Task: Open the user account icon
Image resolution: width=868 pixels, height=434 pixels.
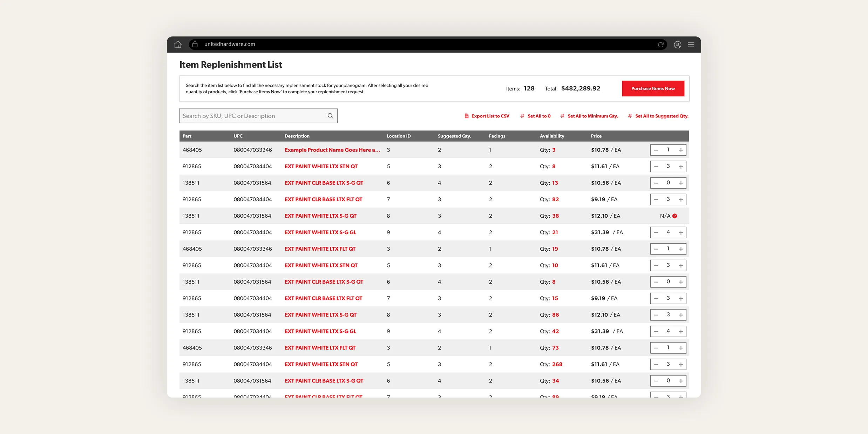Action: [678, 45]
